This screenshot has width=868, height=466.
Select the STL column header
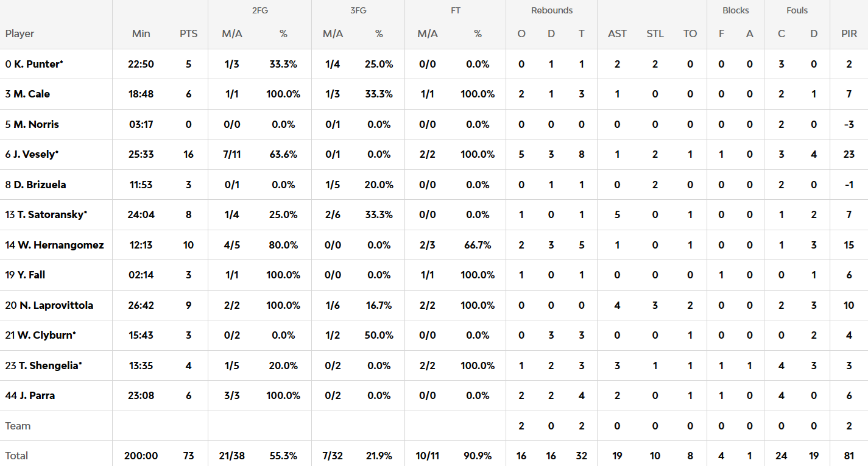pyautogui.click(x=655, y=34)
